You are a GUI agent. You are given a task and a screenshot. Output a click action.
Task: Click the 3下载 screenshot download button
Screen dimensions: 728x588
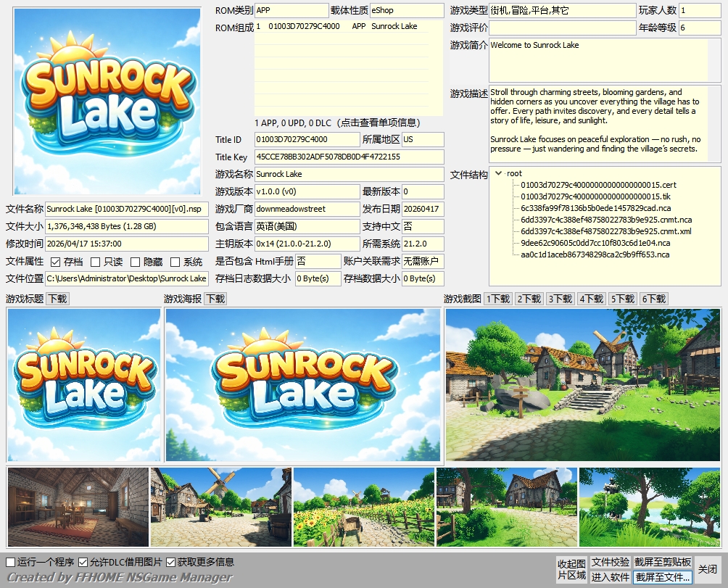[x=560, y=299]
